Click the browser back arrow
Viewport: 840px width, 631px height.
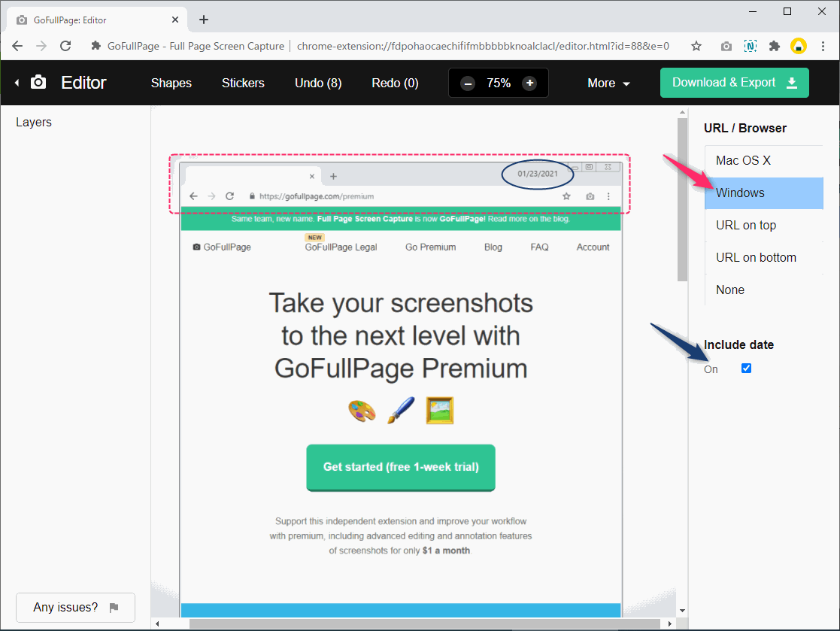tap(17, 46)
